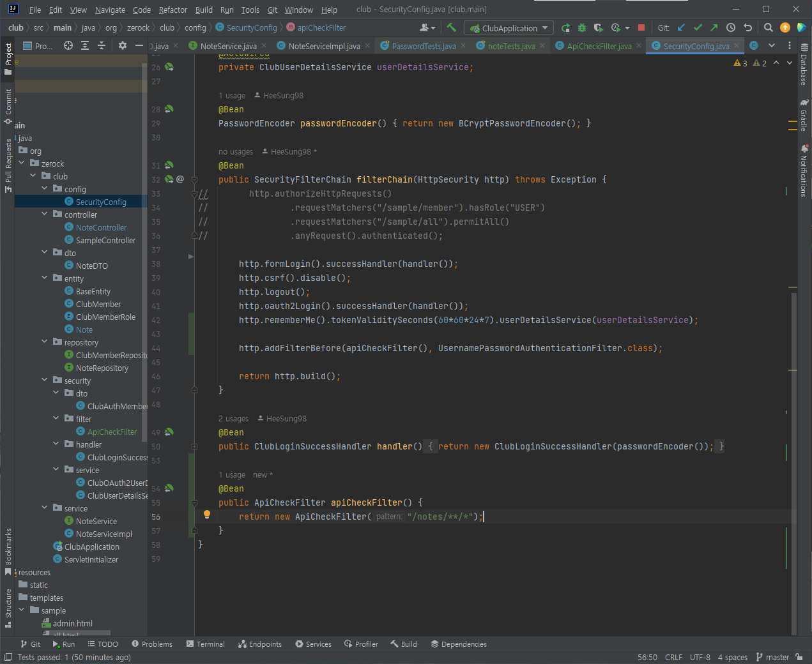Click the master branch widget
The image size is (812, 664).
[772, 657]
